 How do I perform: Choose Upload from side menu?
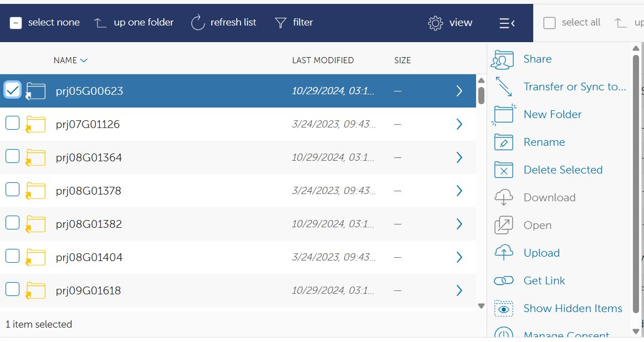[x=541, y=253]
